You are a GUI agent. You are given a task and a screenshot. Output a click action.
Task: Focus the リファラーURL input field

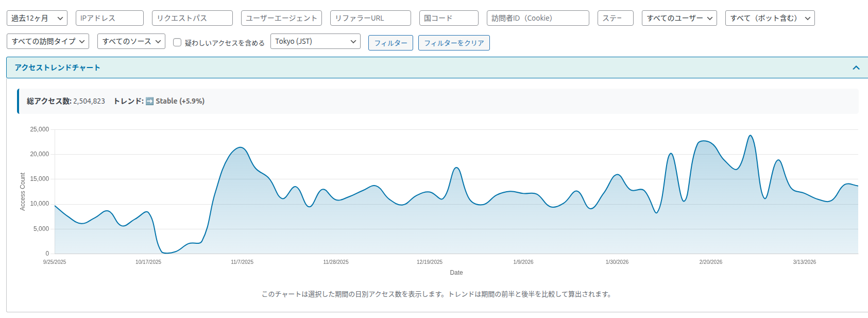pyautogui.click(x=370, y=18)
